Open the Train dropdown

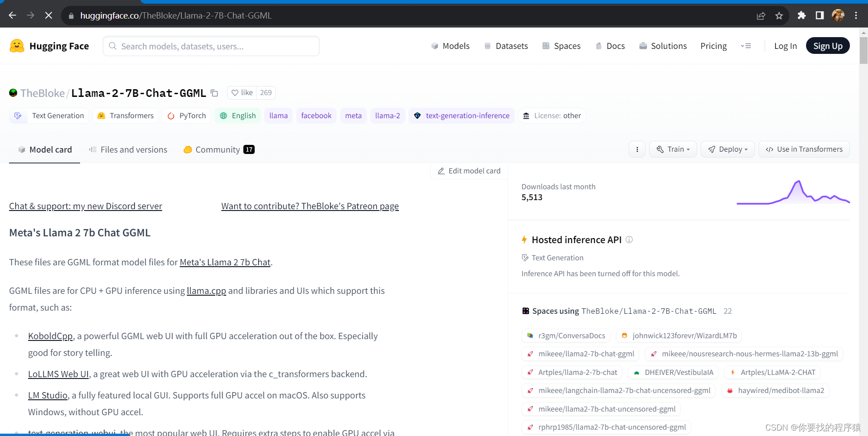click(673, 149)
